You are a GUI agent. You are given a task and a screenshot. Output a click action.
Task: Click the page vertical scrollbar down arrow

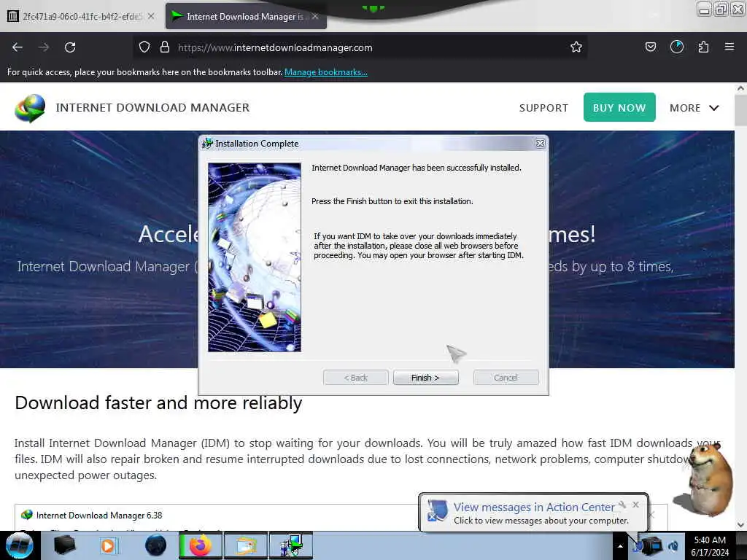pos(740,525)
